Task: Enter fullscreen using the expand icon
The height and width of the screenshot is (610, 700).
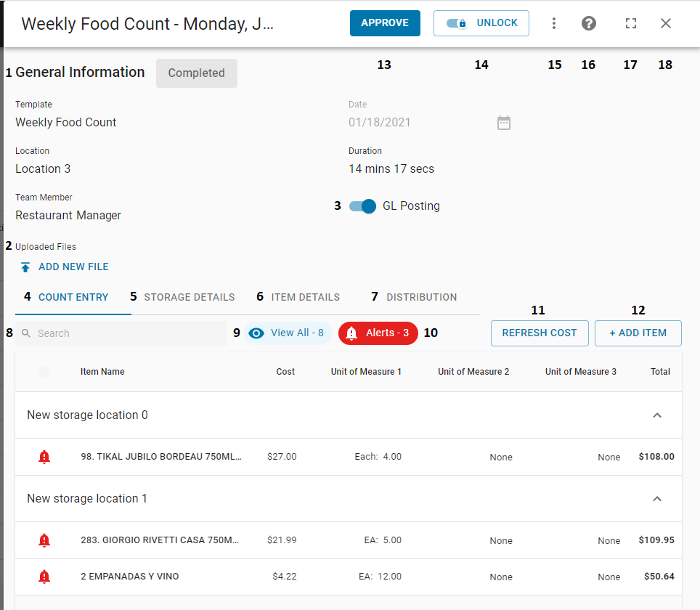Action: click(630, 23)
